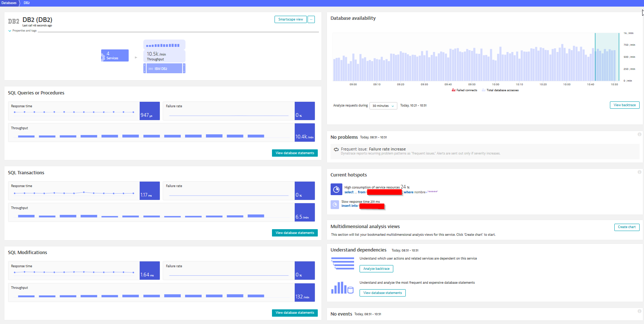Image resolution: width=644 pixels, height=324 pixels.
Task: Click the 947 µs response time value tile
Action: pos(150,111)
